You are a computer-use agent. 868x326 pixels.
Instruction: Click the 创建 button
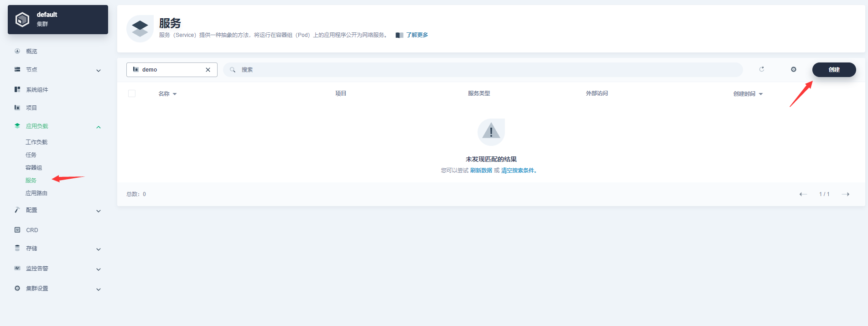[834, 70]
